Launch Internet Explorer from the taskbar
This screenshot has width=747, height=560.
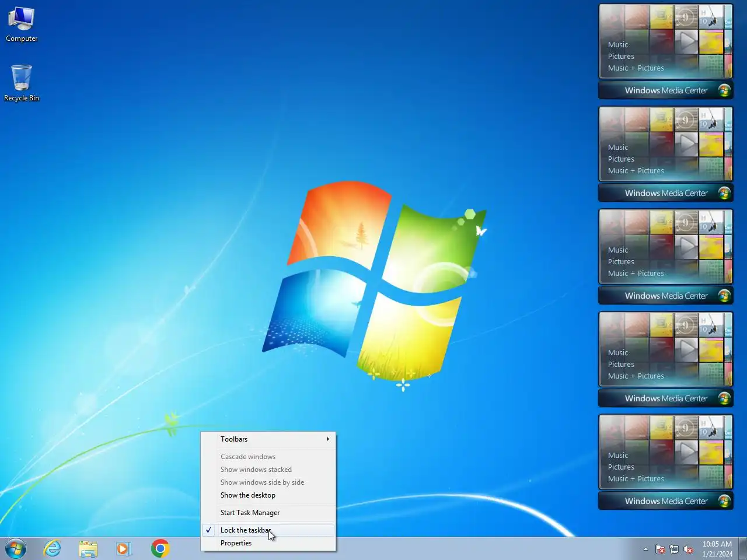pyautogui.click(x=53, y=548)
